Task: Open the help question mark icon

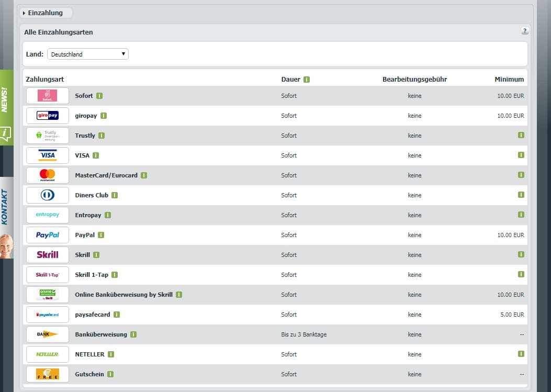Action: [525, 31]
